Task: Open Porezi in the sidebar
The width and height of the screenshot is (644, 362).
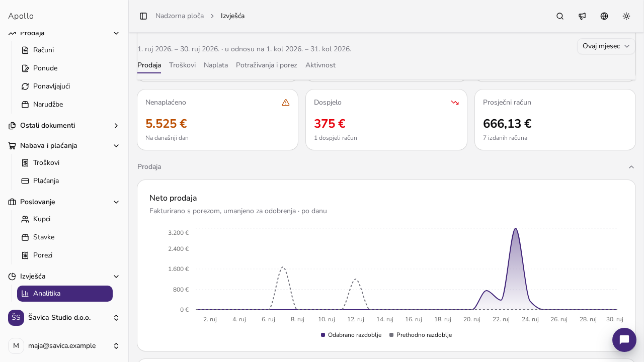Action: point(65,255)
